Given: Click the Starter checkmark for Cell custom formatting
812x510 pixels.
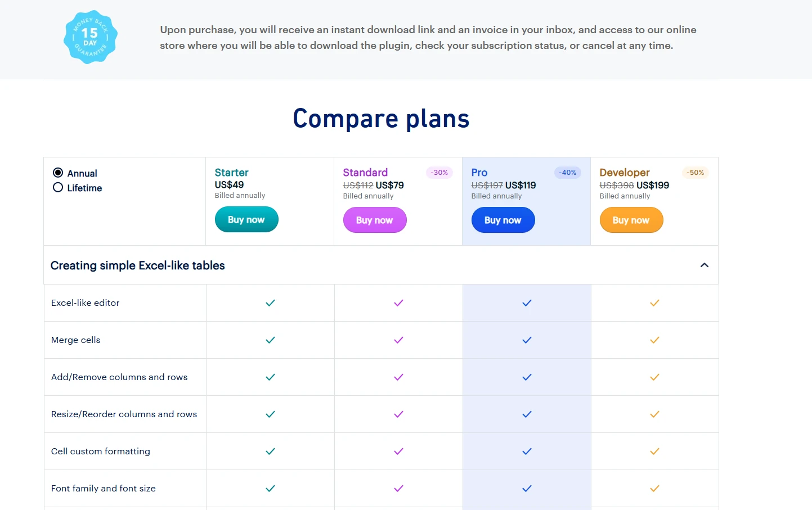Looking at the screenshot, I should pyautogui.click(x=270, y=452).
